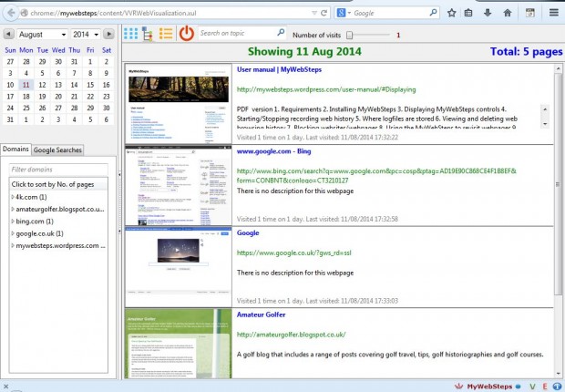Close the bottom add-on bar with X
Image resolution: width=565 pixels, height=392 pixels.
tap(5, 387)
